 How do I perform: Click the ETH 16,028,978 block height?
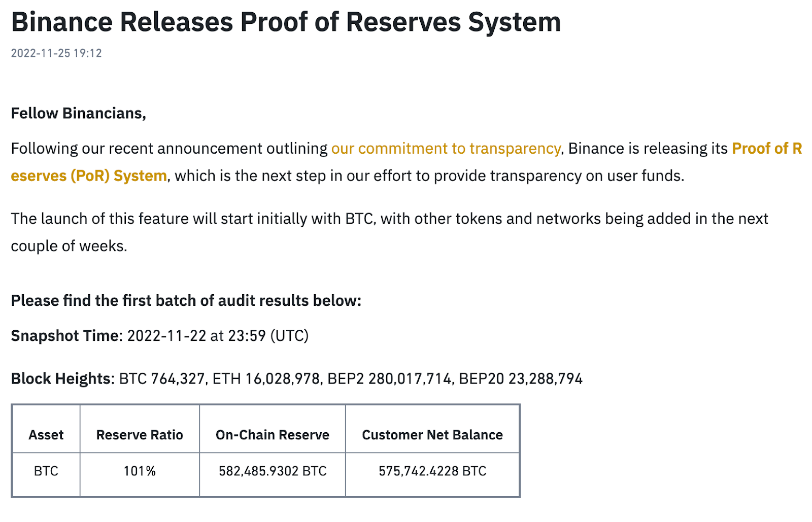click(266, 379)
